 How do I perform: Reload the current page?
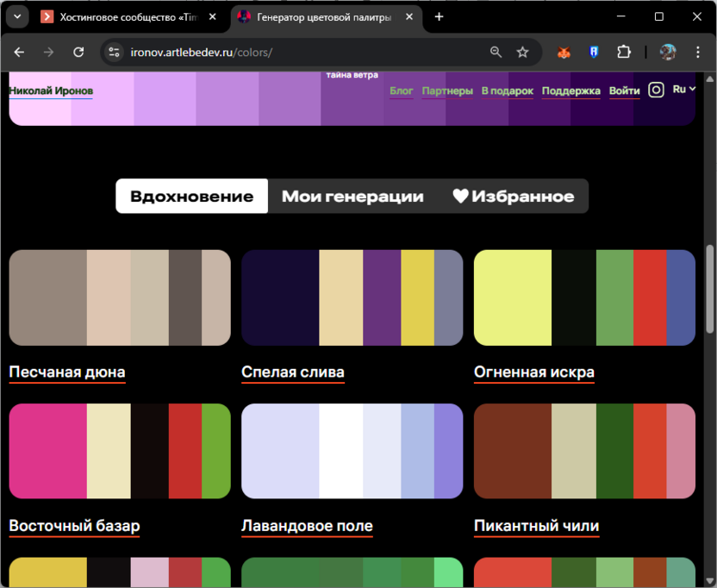78,53
